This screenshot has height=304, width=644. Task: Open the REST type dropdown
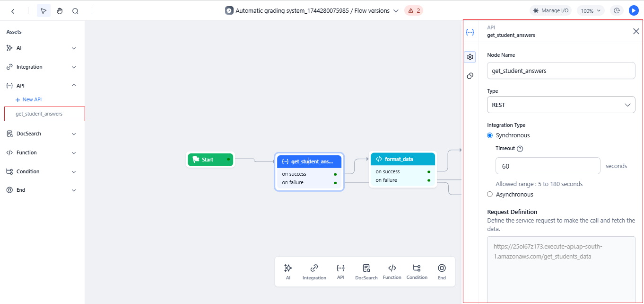coord(561,105)
